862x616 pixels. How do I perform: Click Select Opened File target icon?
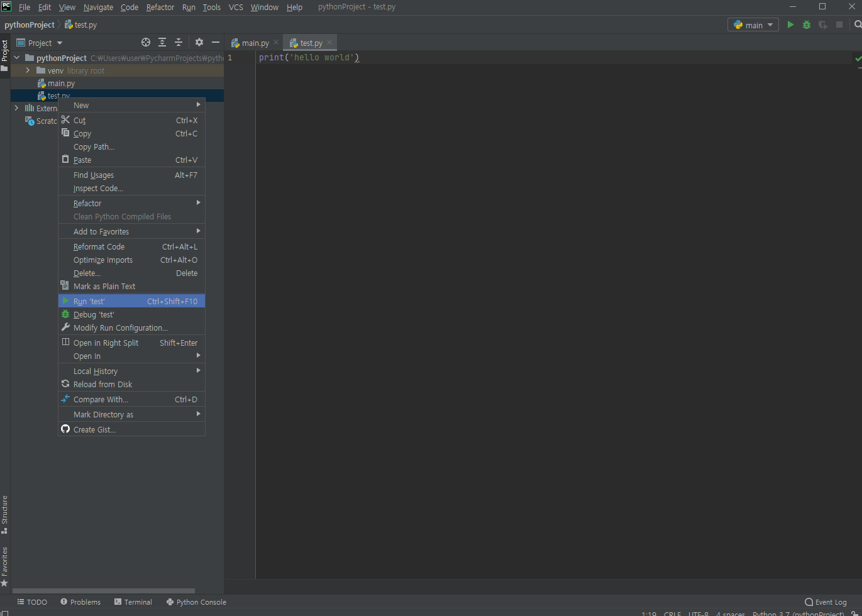tap(146, 43)
